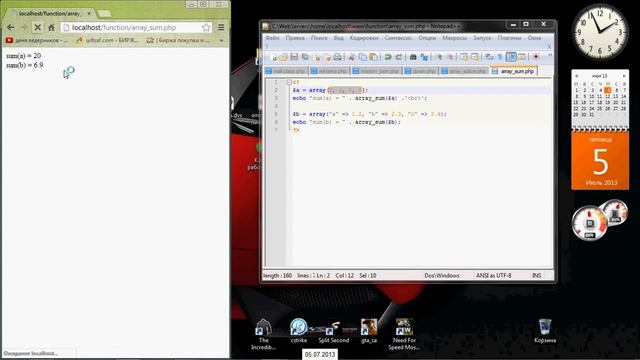Click the Cut scissors icon

[x=352, y=57]
